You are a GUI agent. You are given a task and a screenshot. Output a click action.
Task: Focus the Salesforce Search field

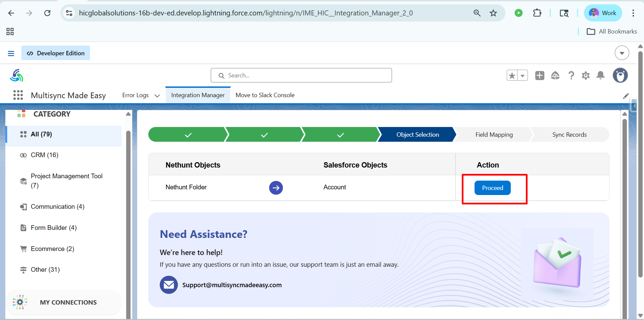tap(301, 75)
